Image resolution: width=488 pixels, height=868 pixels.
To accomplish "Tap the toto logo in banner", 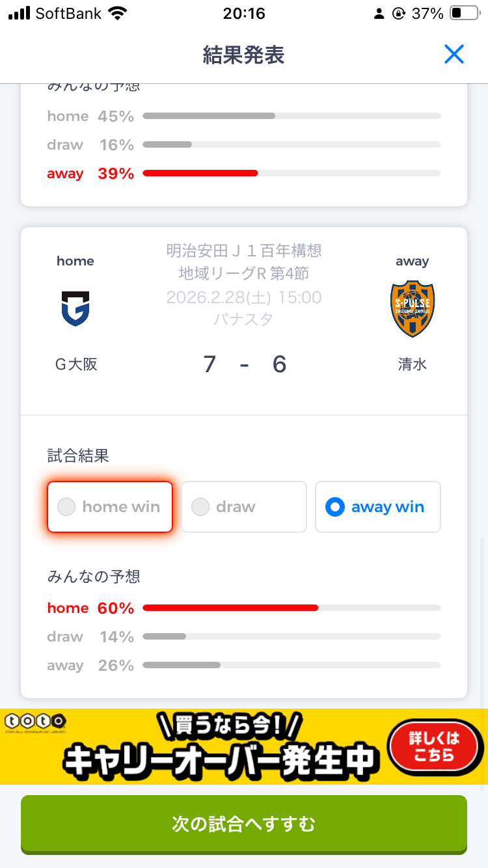I will [36, 721].
